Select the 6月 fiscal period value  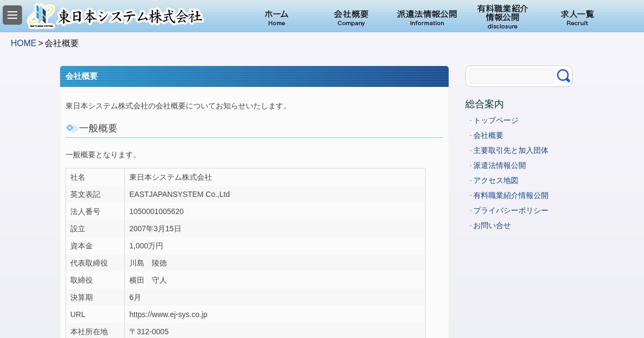(135, 297)
